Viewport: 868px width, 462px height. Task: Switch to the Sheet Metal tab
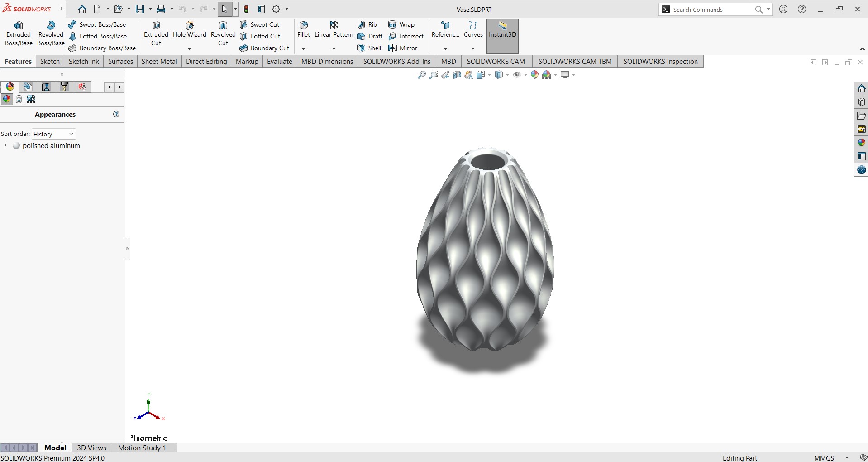pyautogui.click(x=159, y=62)
